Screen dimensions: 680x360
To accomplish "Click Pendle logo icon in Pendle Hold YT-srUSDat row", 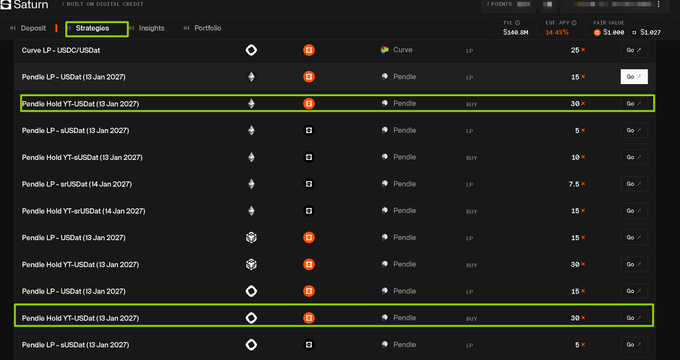I will click(385, 211).
